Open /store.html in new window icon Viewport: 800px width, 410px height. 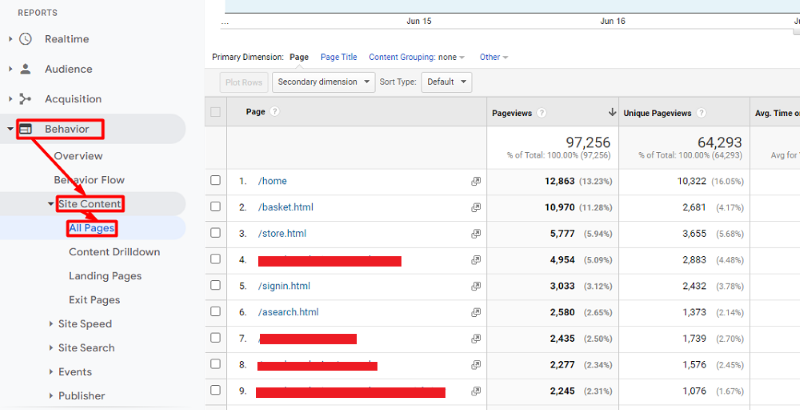476,234
